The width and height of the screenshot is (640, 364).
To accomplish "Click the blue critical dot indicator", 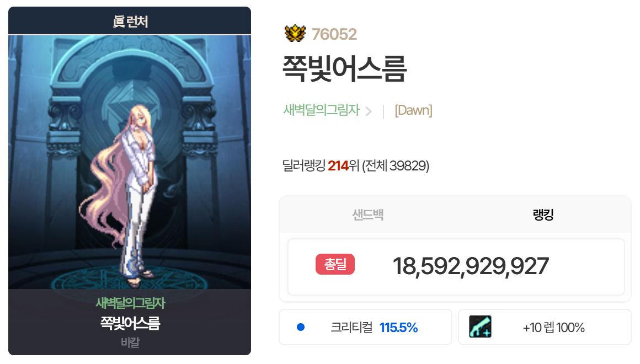I will (301, 327).
